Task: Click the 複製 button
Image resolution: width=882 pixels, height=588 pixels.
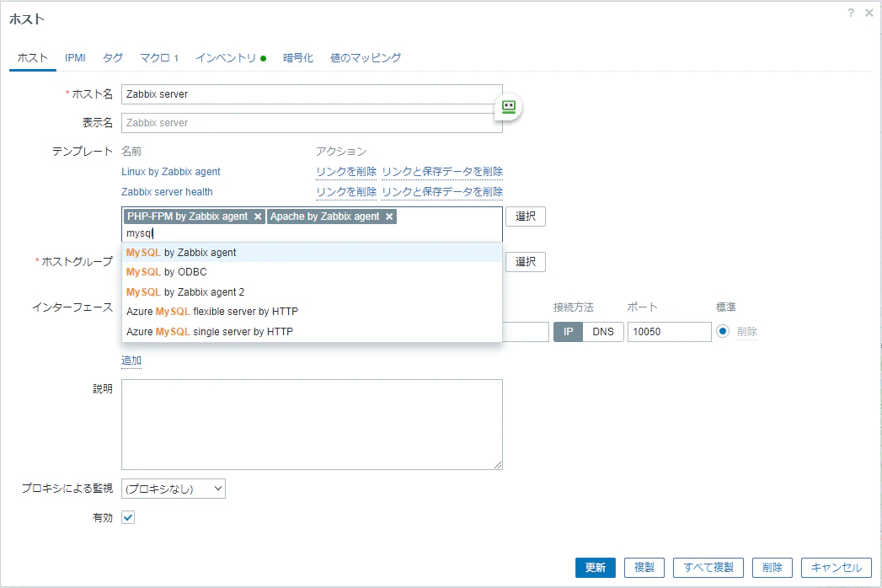Action: pyautogui.click(x=644, y=568)
